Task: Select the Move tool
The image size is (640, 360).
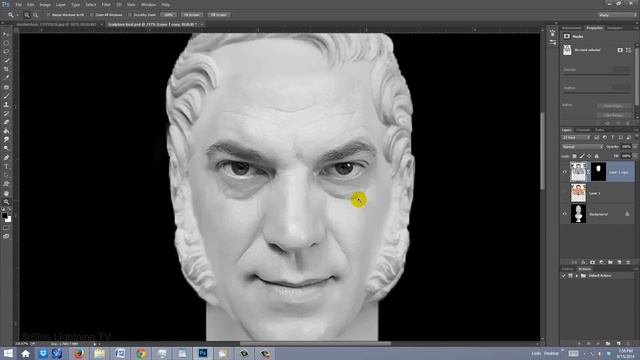Action: [6, 34]
